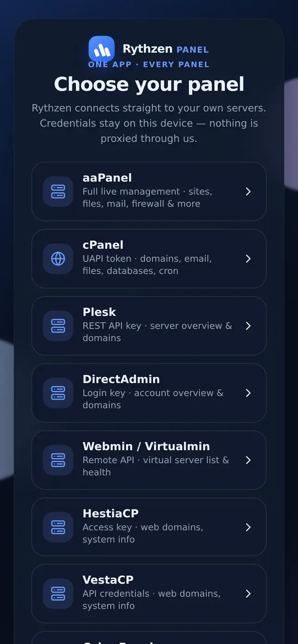Select the Webmin / Virtualmin title text
This screenshot has width=298, height=644.
(146, 446)
